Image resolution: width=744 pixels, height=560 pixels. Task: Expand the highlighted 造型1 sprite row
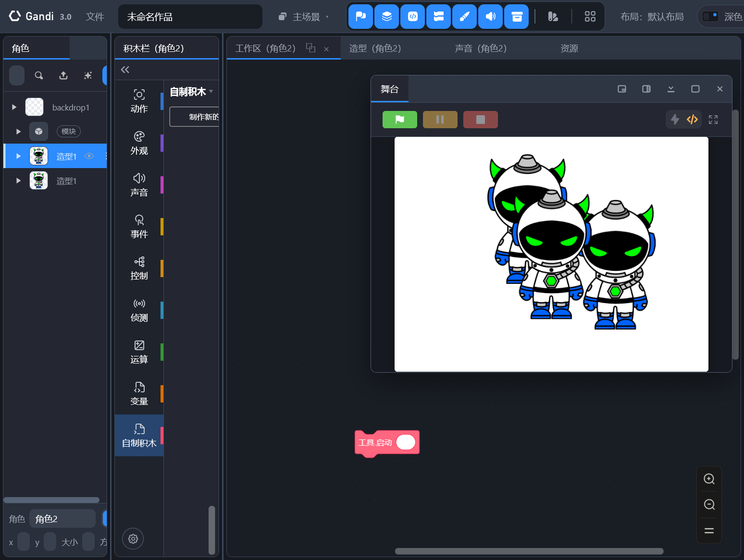click(x=18, y=156)
